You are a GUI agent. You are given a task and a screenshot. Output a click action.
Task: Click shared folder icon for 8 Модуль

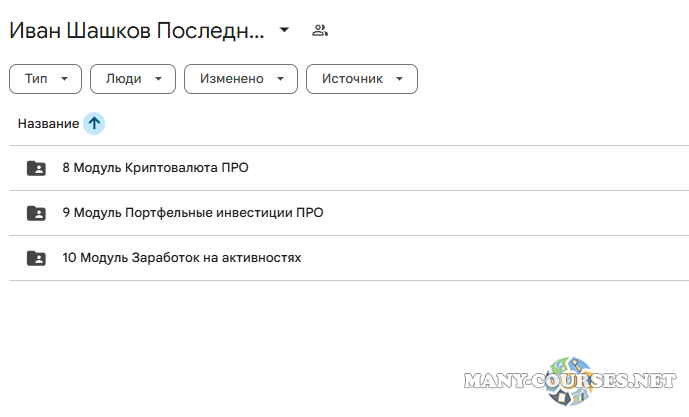(36, 168)
